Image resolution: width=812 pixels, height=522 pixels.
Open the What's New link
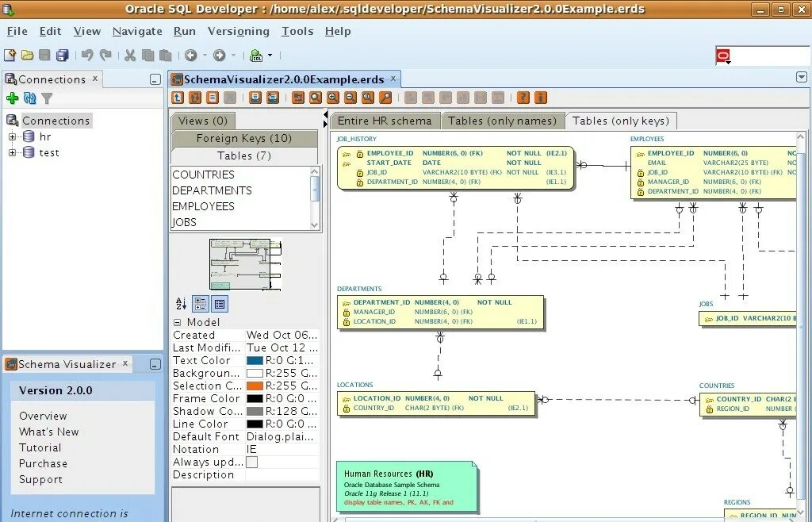click(x=48, y=432)
